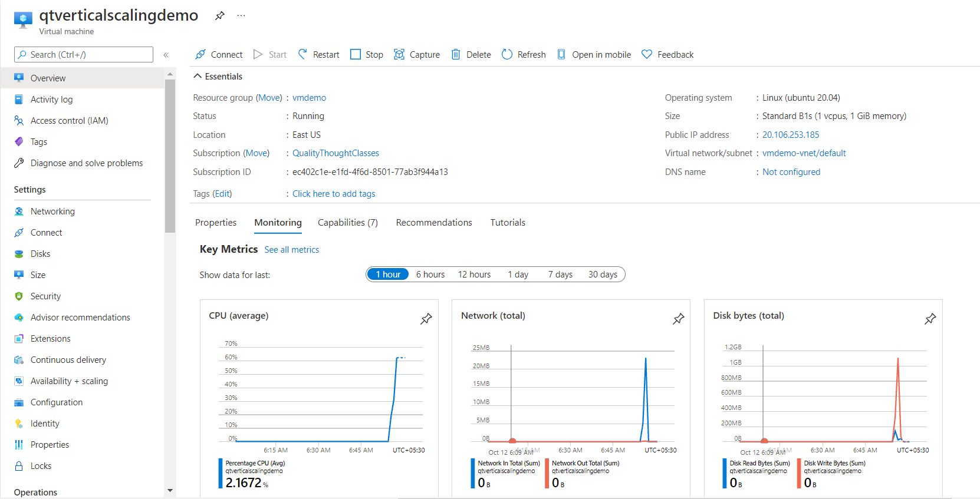This screenshot has width=980, height=499.
Task: Pin the Network (total) chart
Action: 679,319
